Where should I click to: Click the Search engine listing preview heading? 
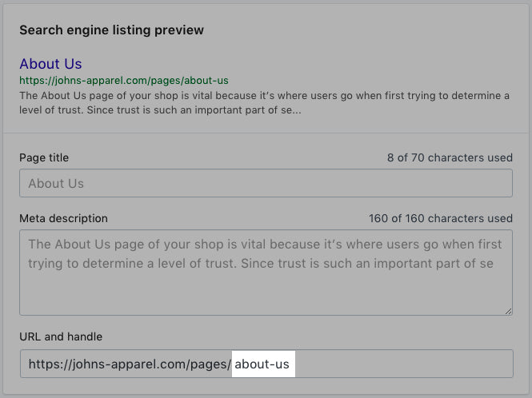point(111,30)
